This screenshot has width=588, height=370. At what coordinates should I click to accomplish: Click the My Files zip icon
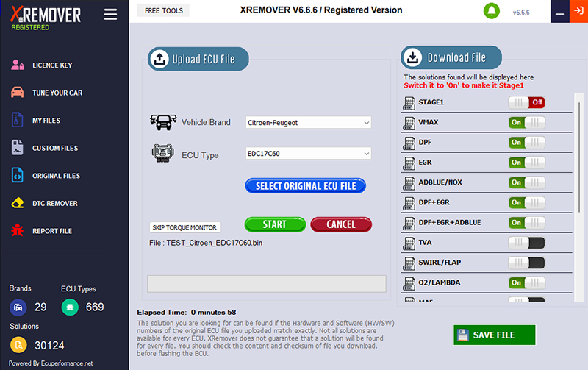pyautogui.click(x=17, y=120)
